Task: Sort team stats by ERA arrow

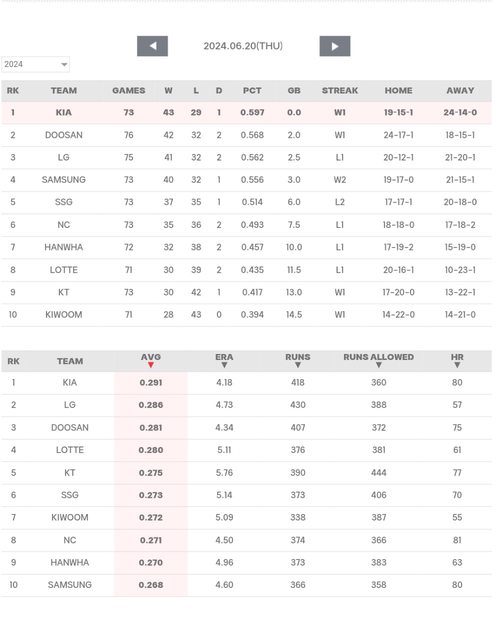Action: pos(224,365)
